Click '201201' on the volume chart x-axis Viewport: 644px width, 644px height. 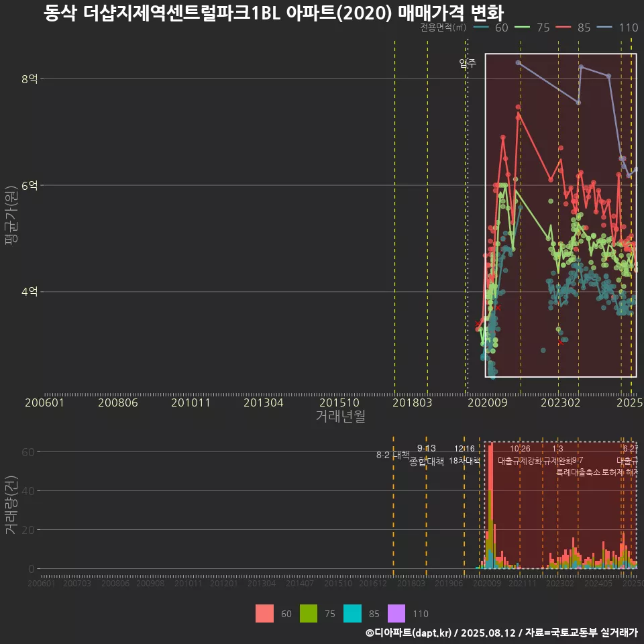(x=224, y=583)
